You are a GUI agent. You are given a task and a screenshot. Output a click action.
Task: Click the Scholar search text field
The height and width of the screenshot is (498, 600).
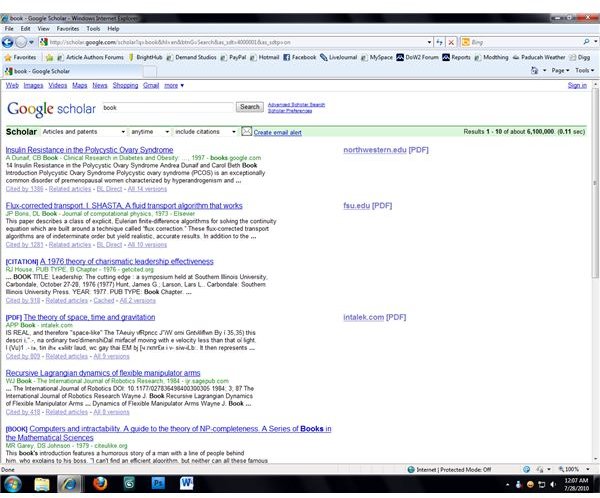pos(168,108)
